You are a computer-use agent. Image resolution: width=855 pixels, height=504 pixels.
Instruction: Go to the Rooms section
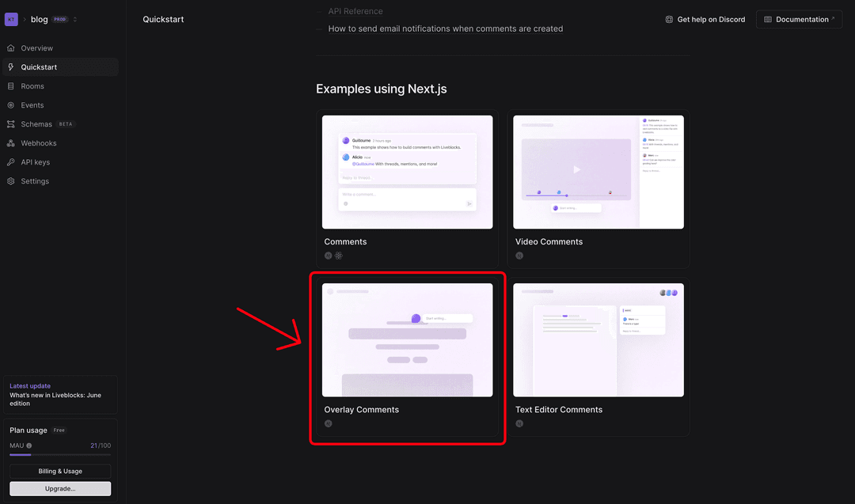[x=60, y=86]
